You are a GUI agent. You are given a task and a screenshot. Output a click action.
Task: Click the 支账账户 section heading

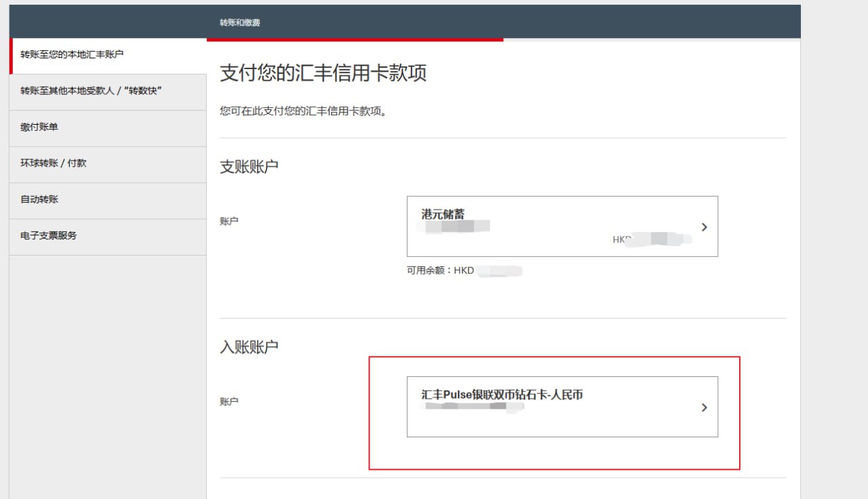pos(249,167)
